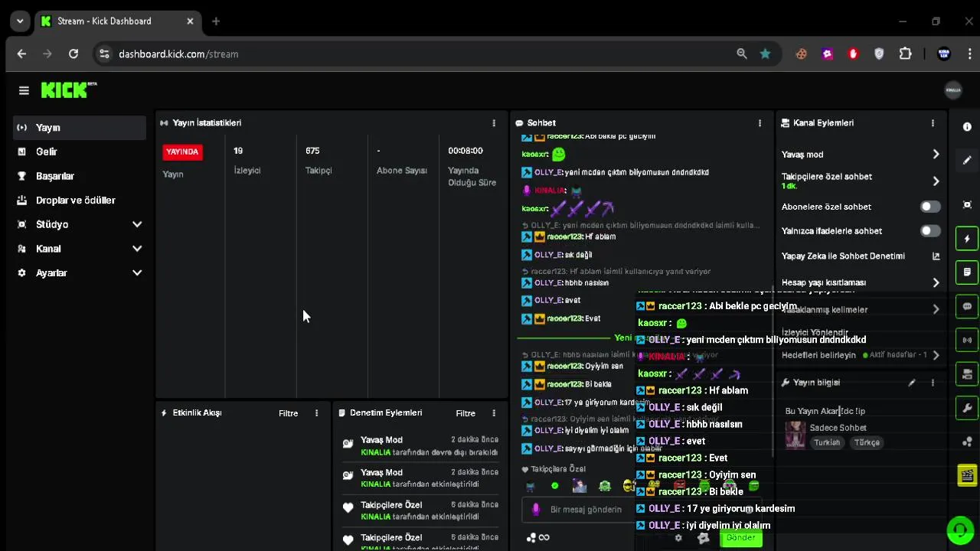This screenshot has height=551, width=980.
Task: Click the 00:08:00 stream duration value
Action: [x=465, y=151]
